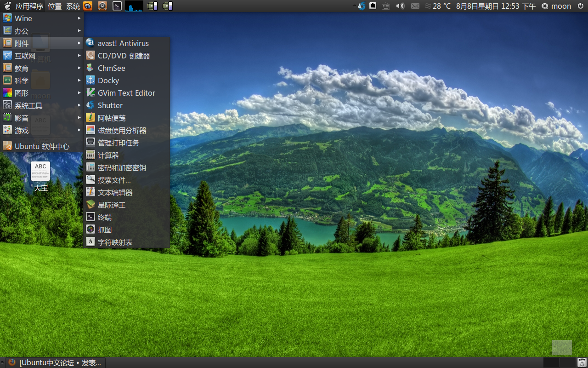This screenshot has height=368, width=588.
Task: Click the 28 °C weather applet
Action: [x=438, y=6]
